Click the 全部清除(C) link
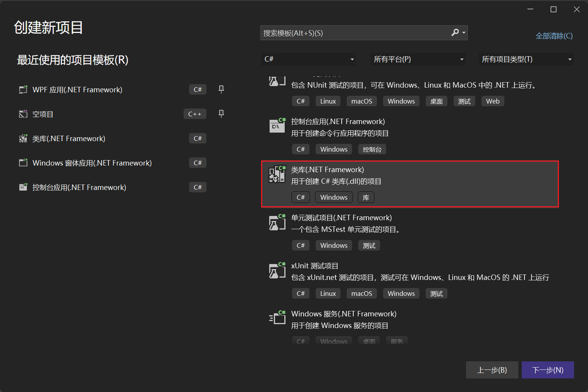The image size is (588, 392). (554, 36)
